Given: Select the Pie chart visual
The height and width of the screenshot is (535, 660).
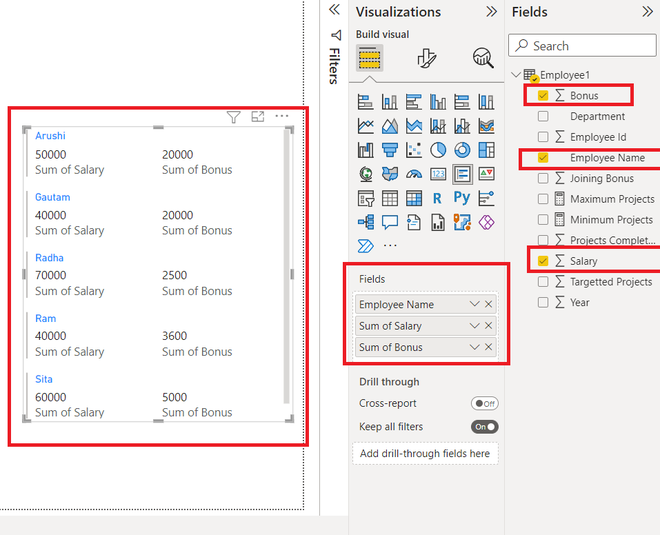Looking at the screenshot, I should point(438,150).
